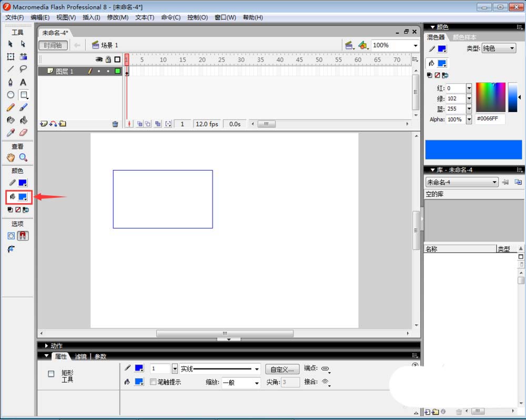Enable the 笔触提示 checkbox
Screen dimensions: 526x420
pos(153,382)
